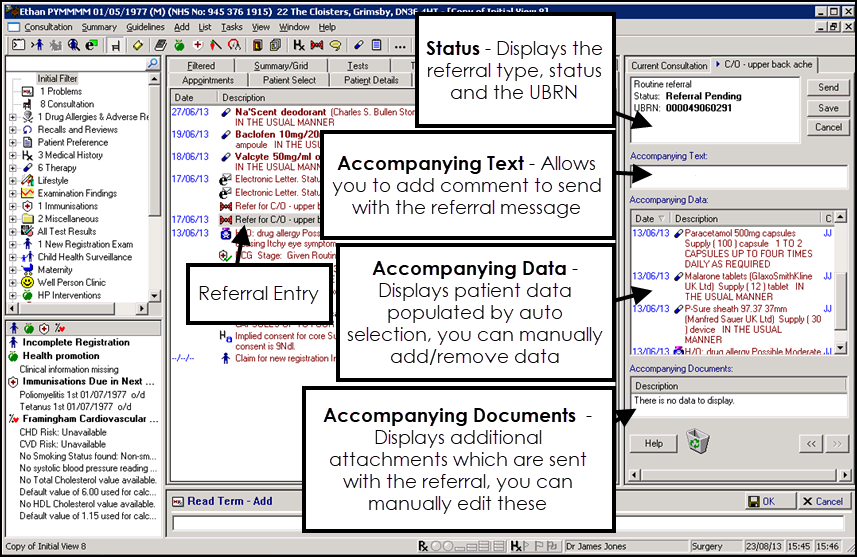This screenshot has width=857, height=557.
Task: Click the immunisation red cross toolbar icon
Action: tap(197, 46)
